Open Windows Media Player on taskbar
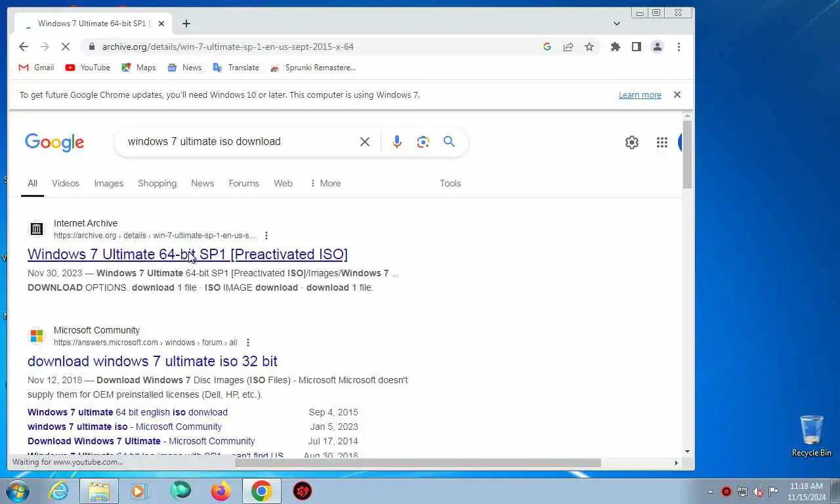This screenshot has width=840, height=504. click(139, 491)
